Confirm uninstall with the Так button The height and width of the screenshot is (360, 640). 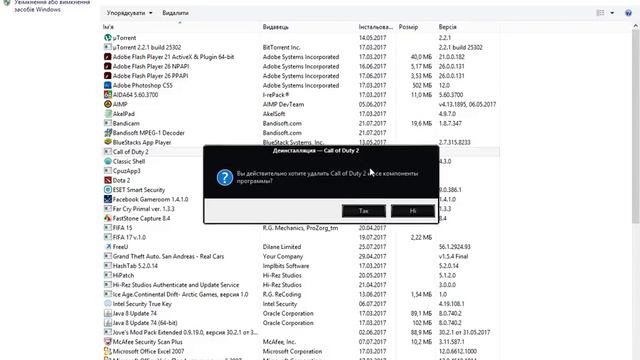(364, 211)
